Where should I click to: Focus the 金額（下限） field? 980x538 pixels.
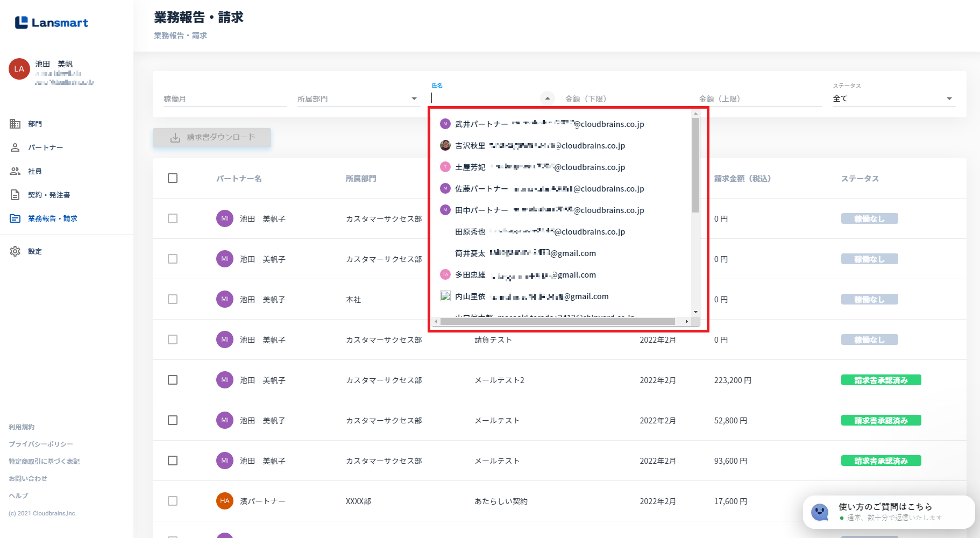pos(626,99)
